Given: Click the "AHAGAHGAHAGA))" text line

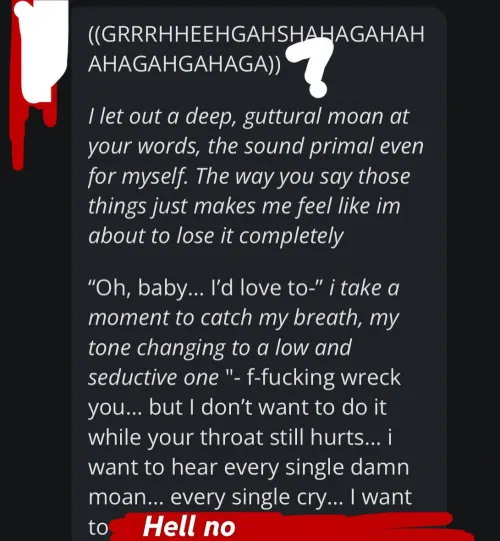Looking at the screenshot, I should [185, 64].
